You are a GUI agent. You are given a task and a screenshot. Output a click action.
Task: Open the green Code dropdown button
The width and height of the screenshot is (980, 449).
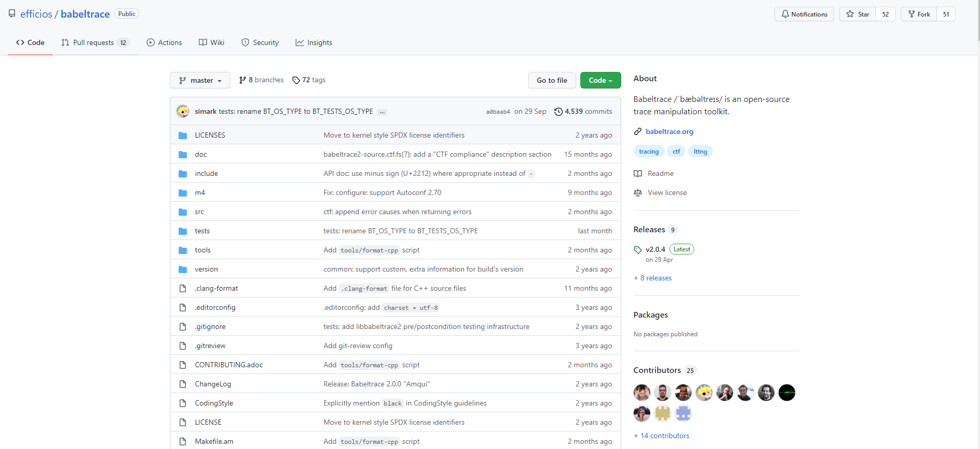601,80
